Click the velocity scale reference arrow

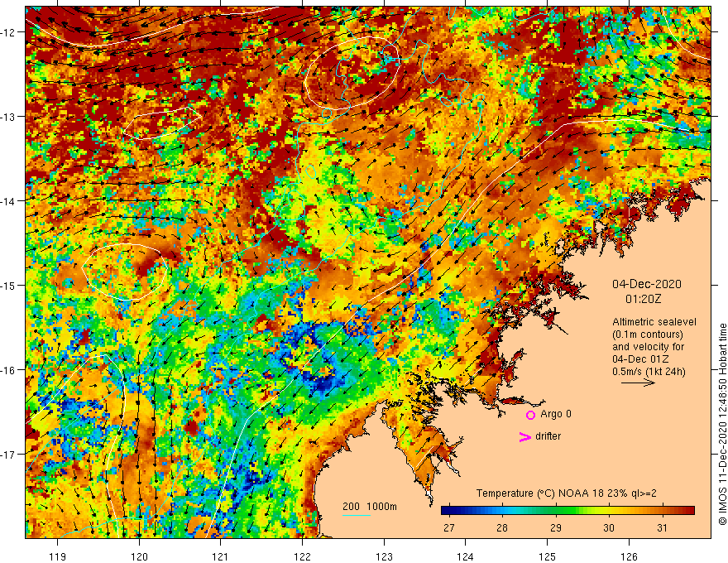tap(638, 383)
